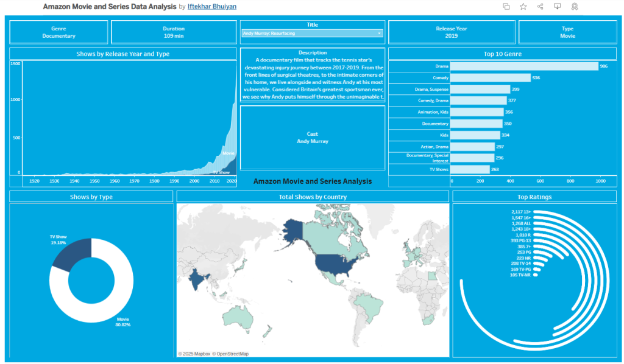Click the "Shows by Release Year and Type" heading
Screen dimensions: 624x364
click(123, 54)
